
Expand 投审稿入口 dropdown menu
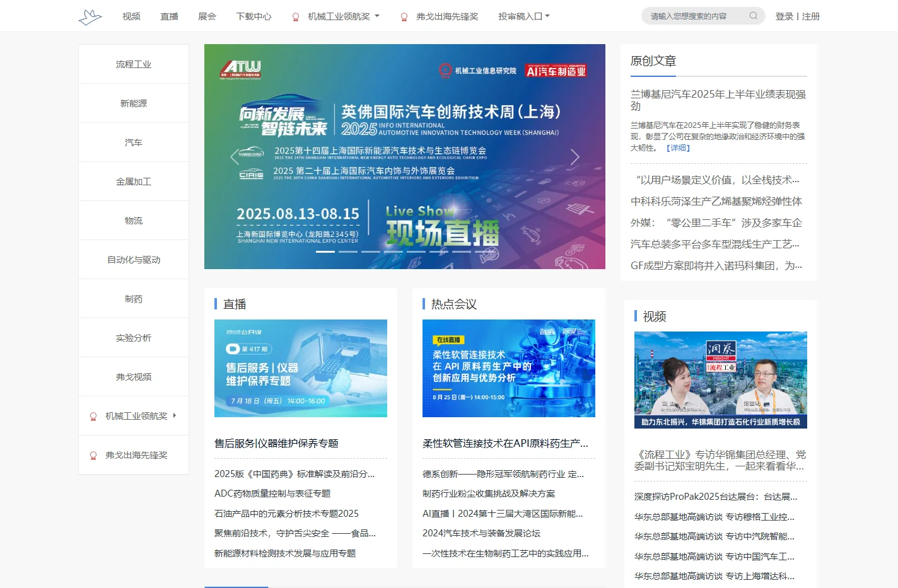click(x=547, y=16)
